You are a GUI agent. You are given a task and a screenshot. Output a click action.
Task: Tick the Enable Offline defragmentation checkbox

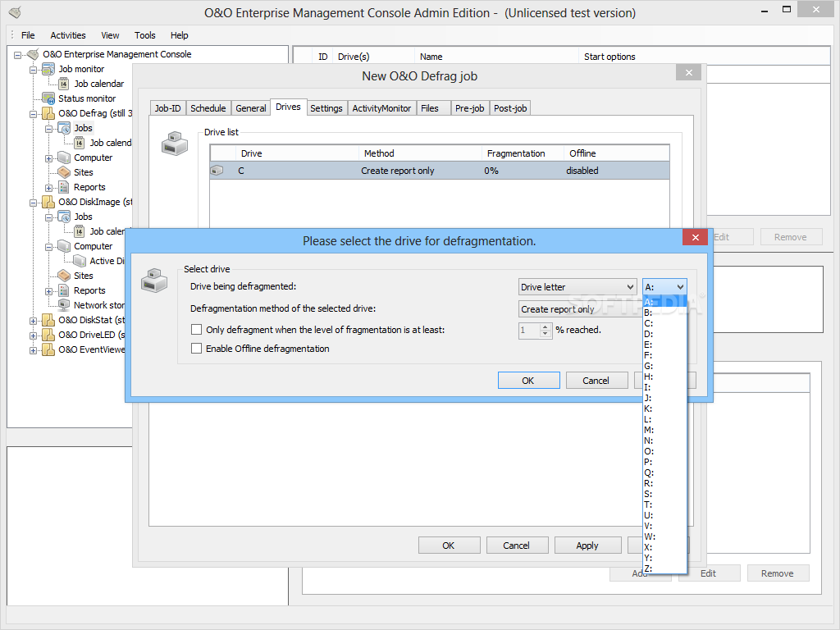(x=197, y=348)
